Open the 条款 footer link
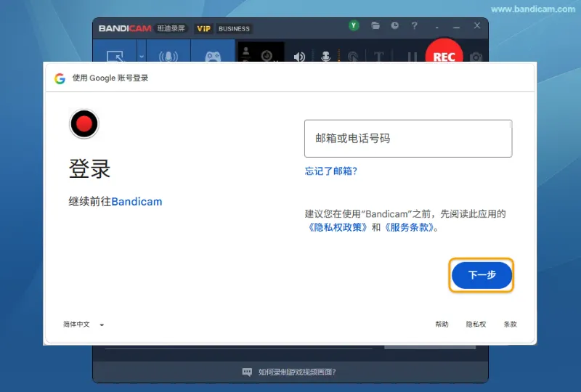This screenshot has height=392, width=581. pyautogui.click(x=511, y=324)
